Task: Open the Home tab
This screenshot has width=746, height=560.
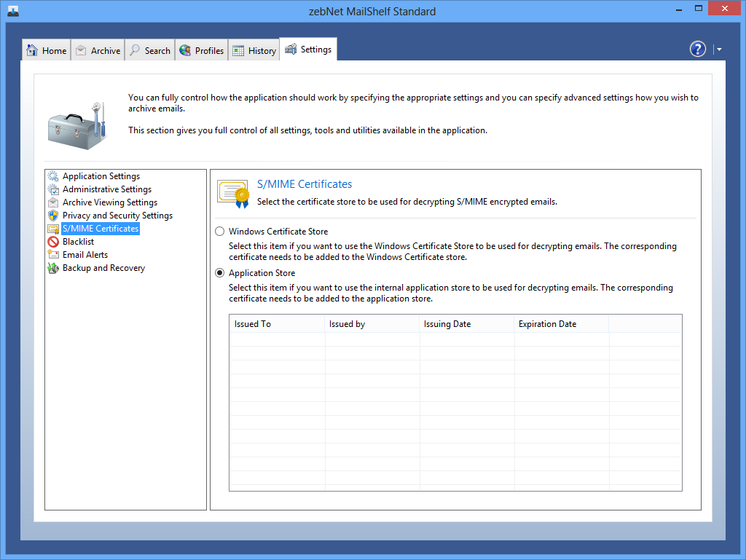Action: point(47,50)
